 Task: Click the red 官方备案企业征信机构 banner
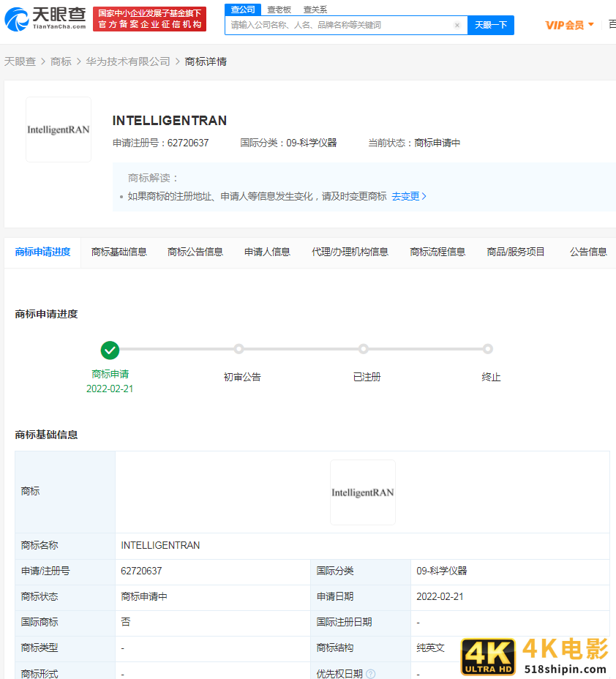[x=149, y=19]
